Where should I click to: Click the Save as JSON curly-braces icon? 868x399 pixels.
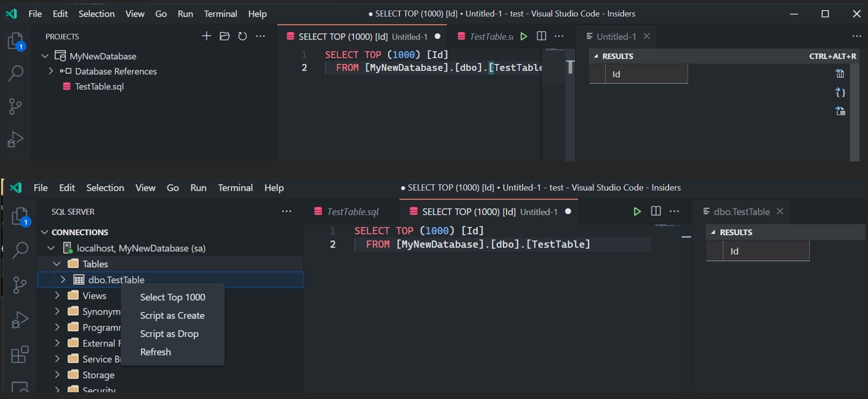[840, 92]
